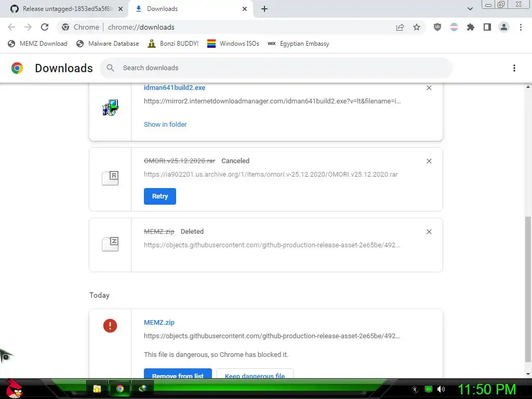
Task: Open the volume speaker tray icon
Action: coord(441,389)
